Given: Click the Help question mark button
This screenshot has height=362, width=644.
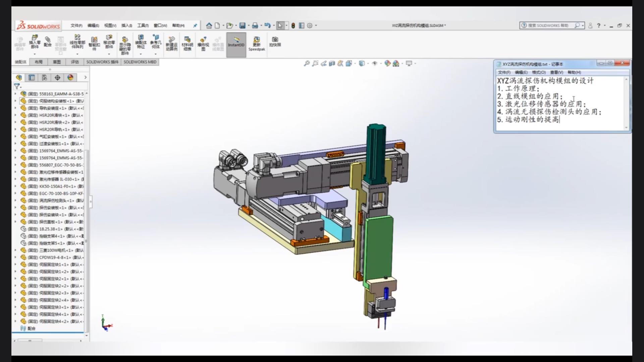Looking at the screenshot, I should tap(599, 25).
